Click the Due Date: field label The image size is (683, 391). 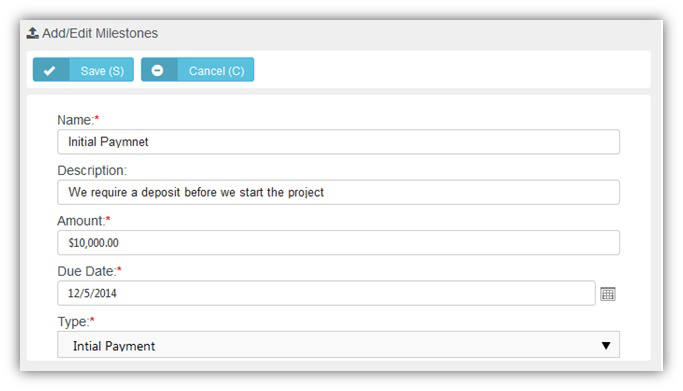point(87,271)
